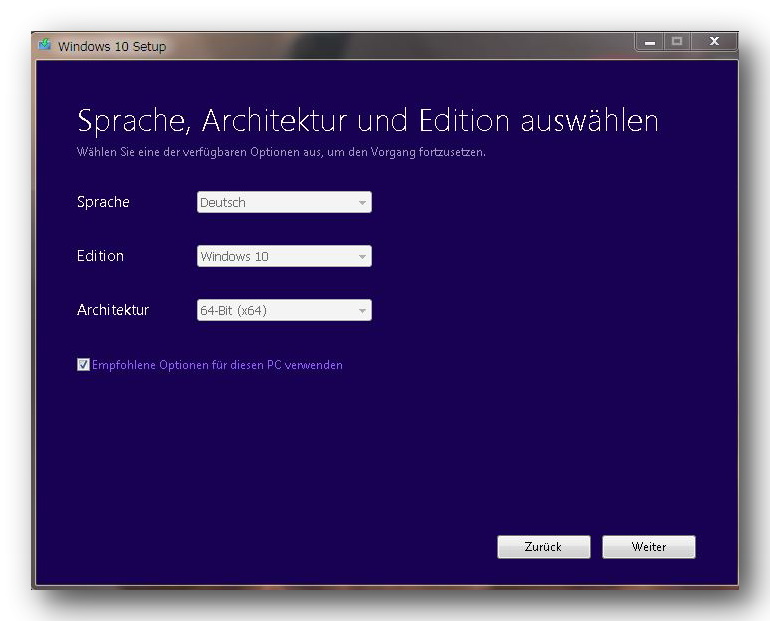Image resolution: width=770 pixels, height=621 pixels.
Task: Click the heading 'Sprache, Architektur und Edition auswählen'
Action: (368, 121)
